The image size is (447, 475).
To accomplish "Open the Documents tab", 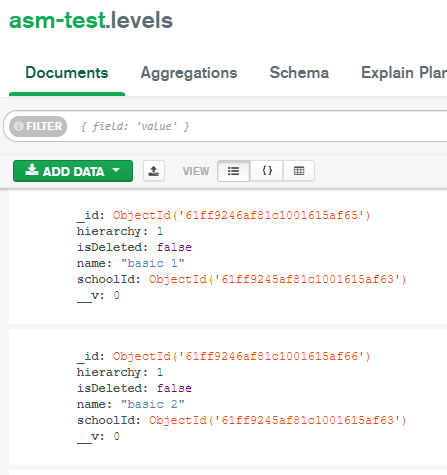I will [x=67, y=73].
